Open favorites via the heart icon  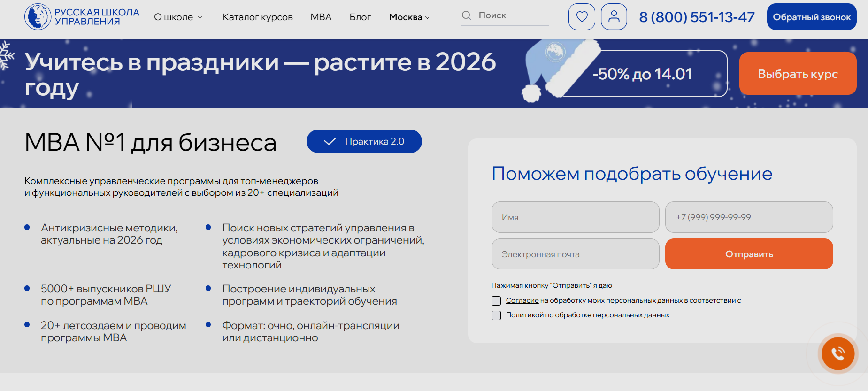point(582,17)
